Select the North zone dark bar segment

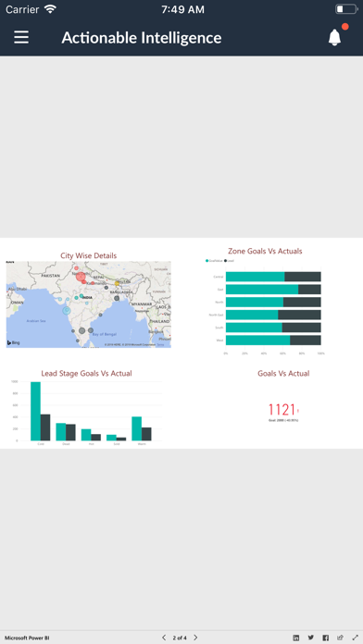click(x=302, y=302)
